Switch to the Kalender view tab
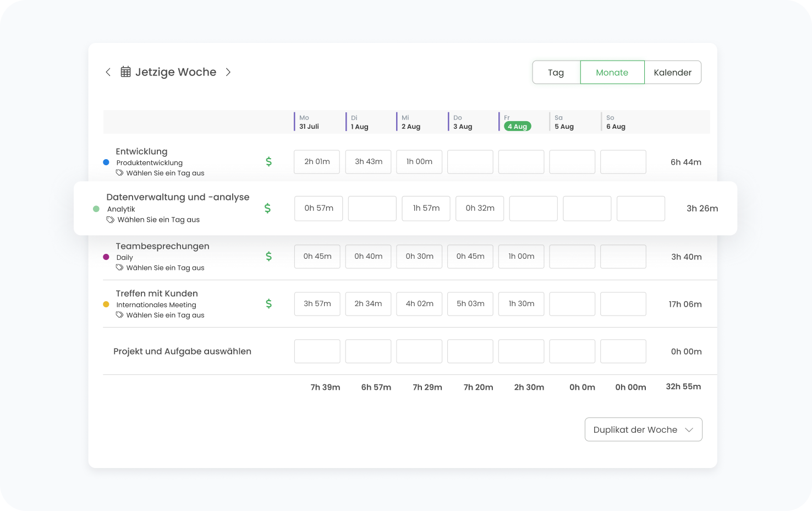 click(x=672, y=73)
